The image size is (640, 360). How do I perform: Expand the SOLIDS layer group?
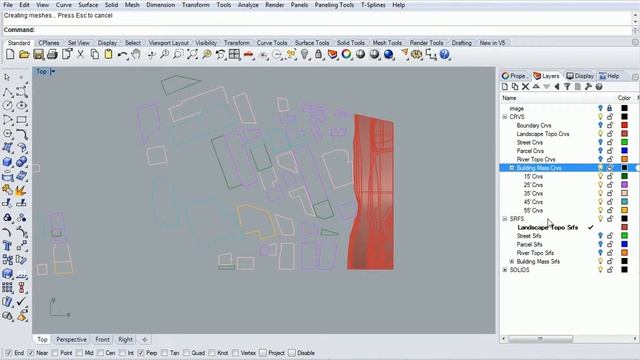click(x=505, y=270)
